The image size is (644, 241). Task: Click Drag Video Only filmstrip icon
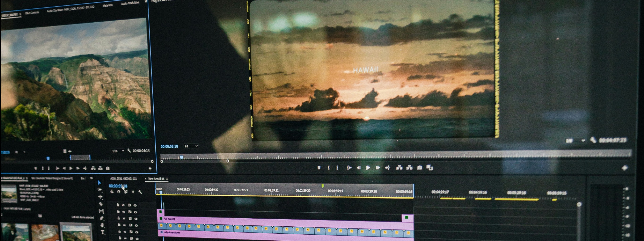click(x=64, y=151)
